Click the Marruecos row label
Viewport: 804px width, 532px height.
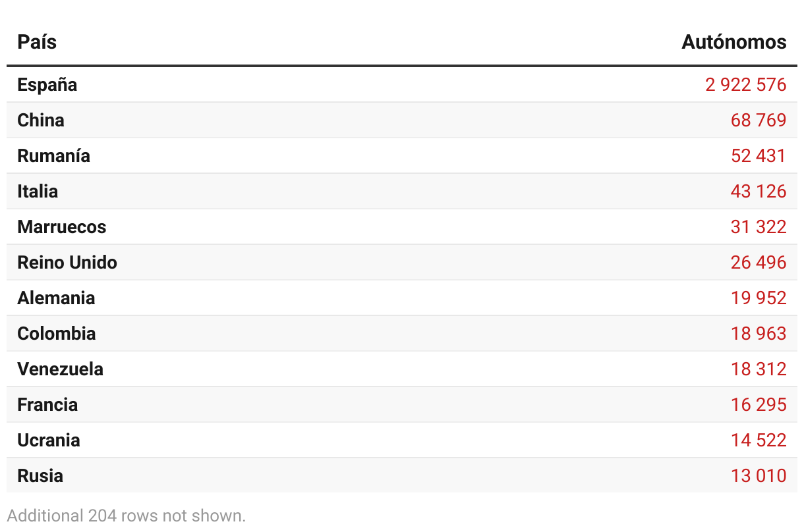pyautogui.click(x=62, y=227)
